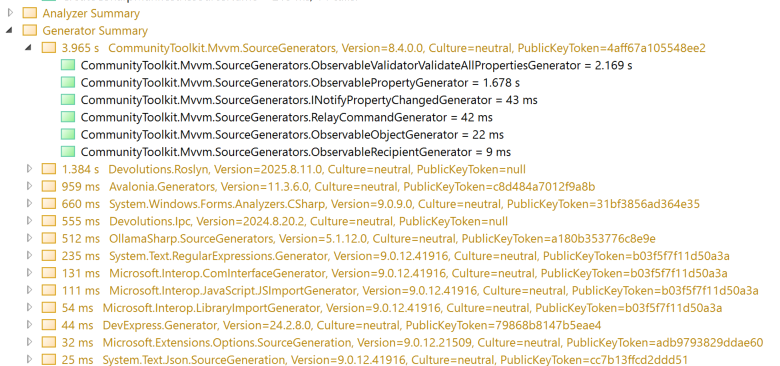
Task: Click the Options.SourceGeneration folder icon
Action: tap(49, 343)
